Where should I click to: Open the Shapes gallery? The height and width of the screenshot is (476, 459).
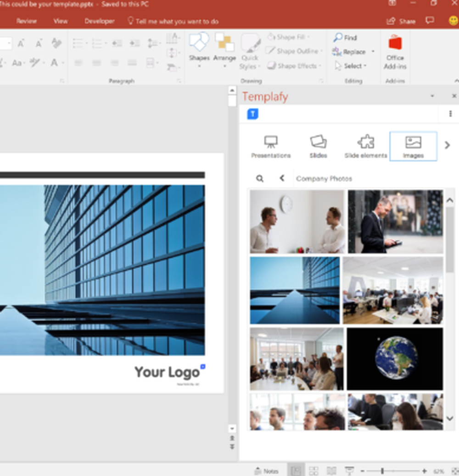click(199, 50)
